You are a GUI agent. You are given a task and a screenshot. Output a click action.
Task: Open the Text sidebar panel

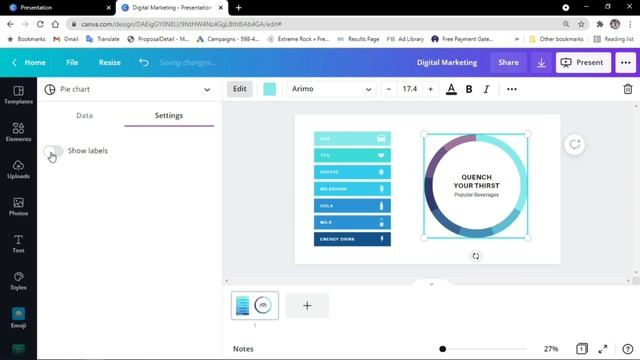[x=18, y=244]
